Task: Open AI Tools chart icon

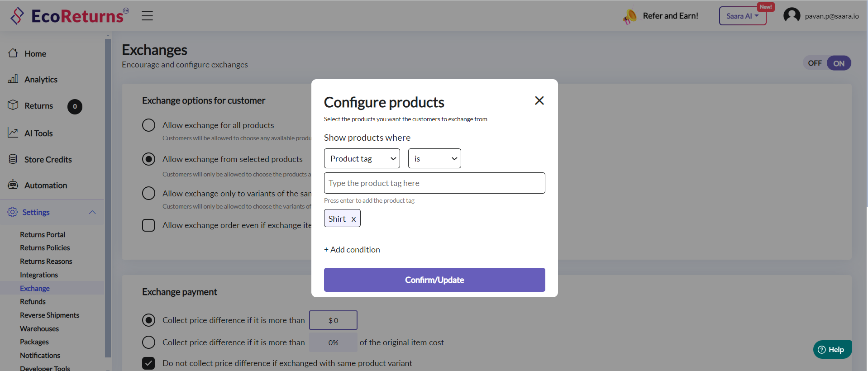Action: point(13,133)
